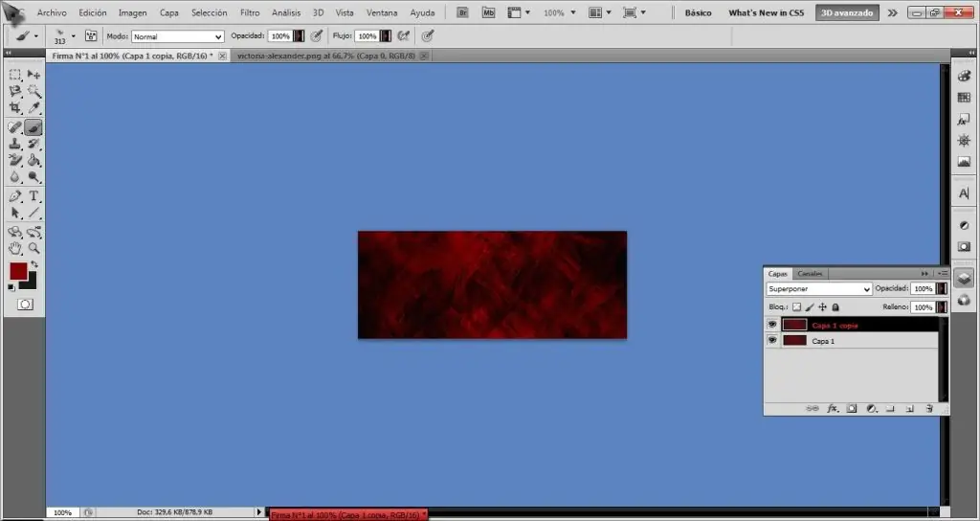Open the tool preset picker arrow
This screenshot has height=521, width=980.
[x=35, y=36]
